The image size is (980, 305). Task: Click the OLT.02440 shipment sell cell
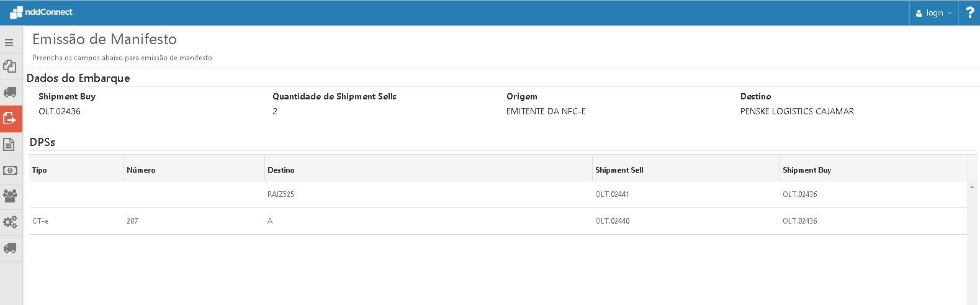coord(612,221)
